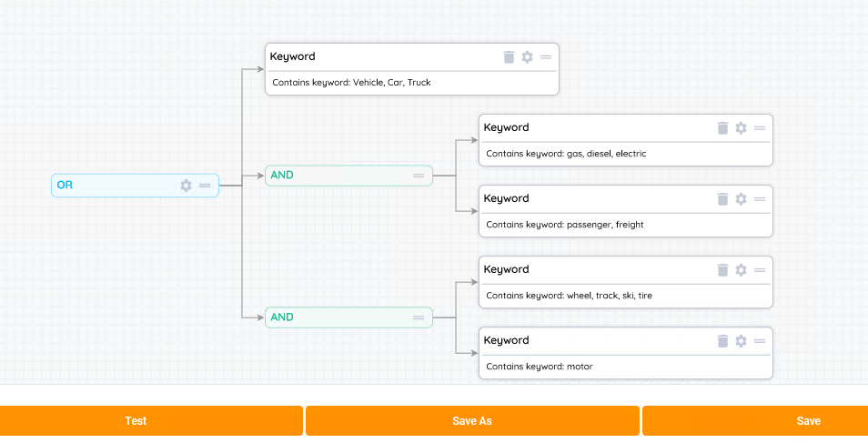Open settings for wheel, track, ski keyword
Screen dimensions: 868x443
coord(741,270)
